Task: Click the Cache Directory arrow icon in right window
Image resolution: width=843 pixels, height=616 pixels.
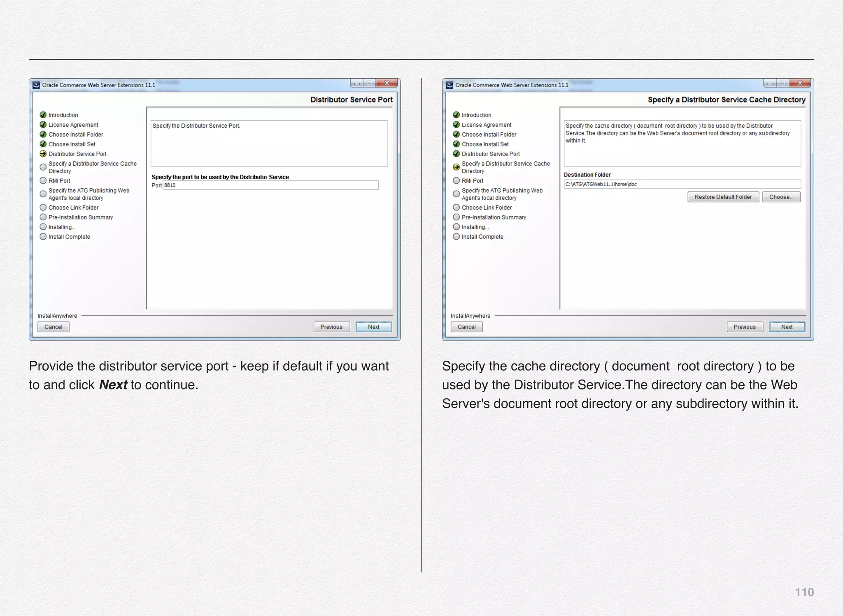Action: [x=456, y=167]
